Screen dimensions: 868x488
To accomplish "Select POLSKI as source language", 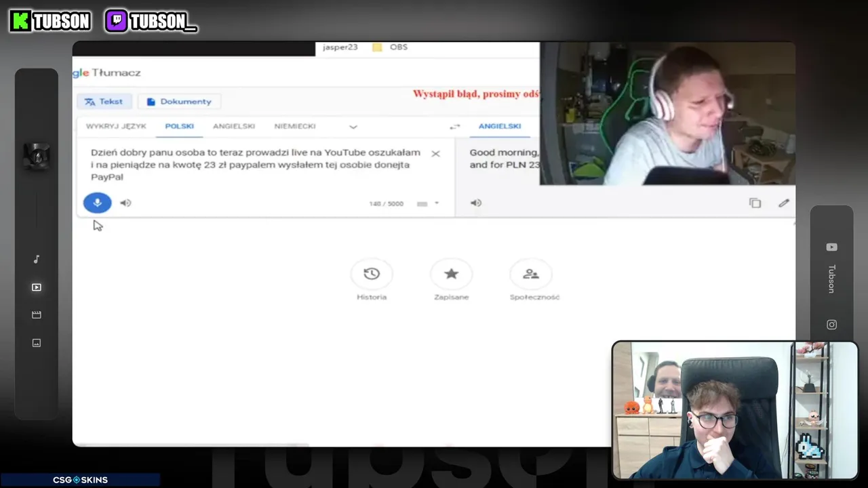I will click(x=180, y=126).
